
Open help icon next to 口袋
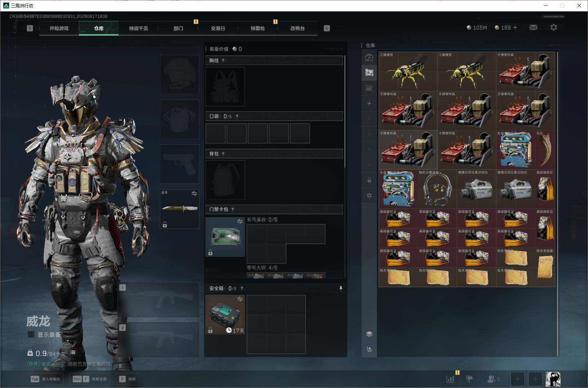(237, 116)
